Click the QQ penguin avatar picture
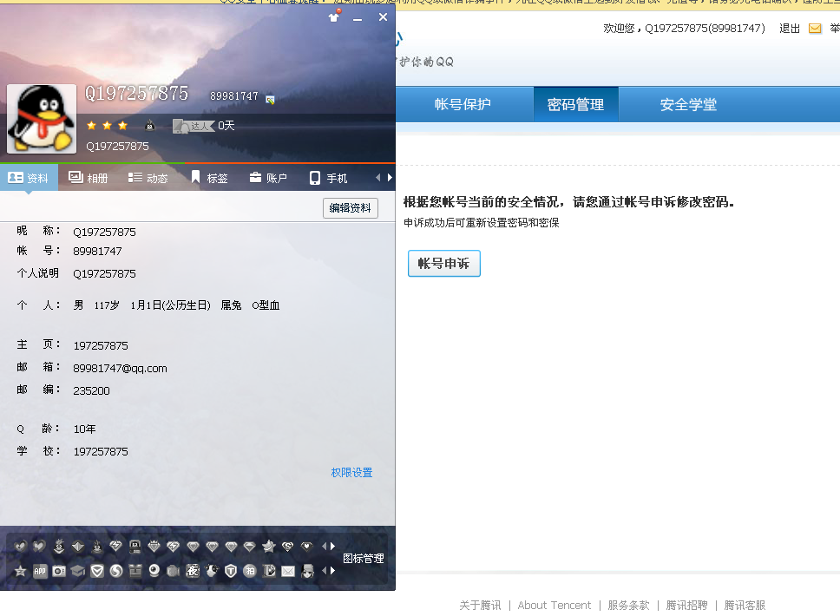 tap(42, 119)
